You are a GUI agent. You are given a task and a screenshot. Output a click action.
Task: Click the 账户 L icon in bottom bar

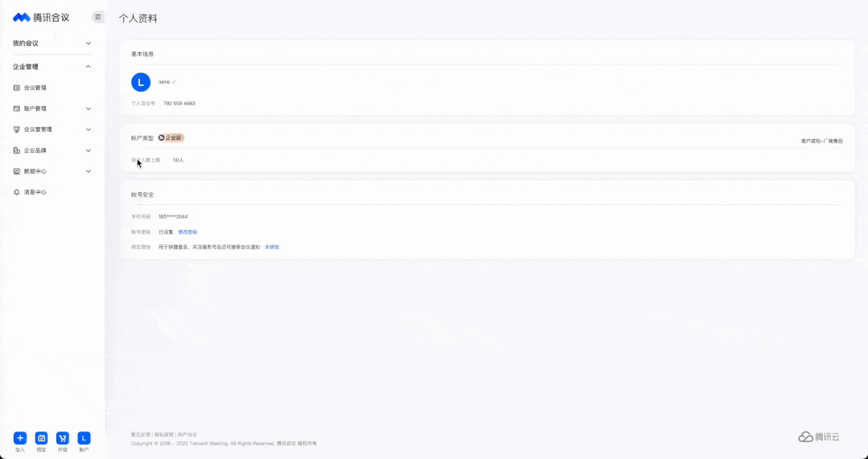pos(84,438)
